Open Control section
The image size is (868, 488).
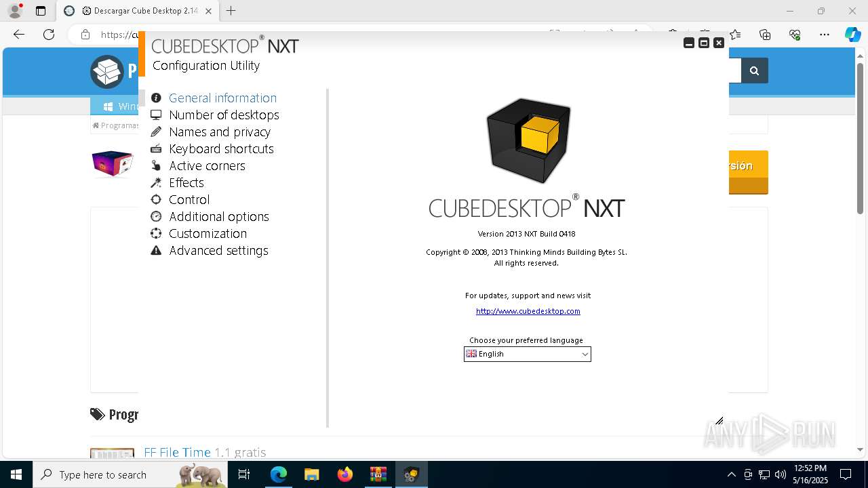[x=189, y=199]
